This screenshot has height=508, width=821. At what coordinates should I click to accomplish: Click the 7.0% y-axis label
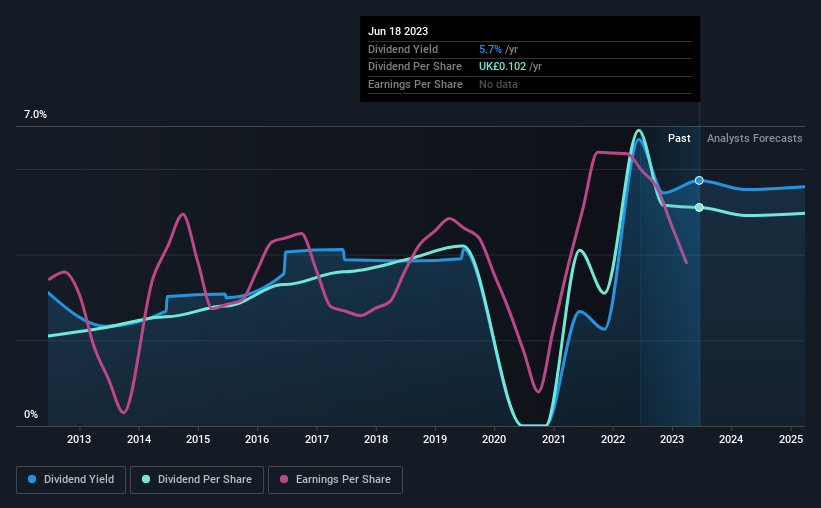[35, 114]
